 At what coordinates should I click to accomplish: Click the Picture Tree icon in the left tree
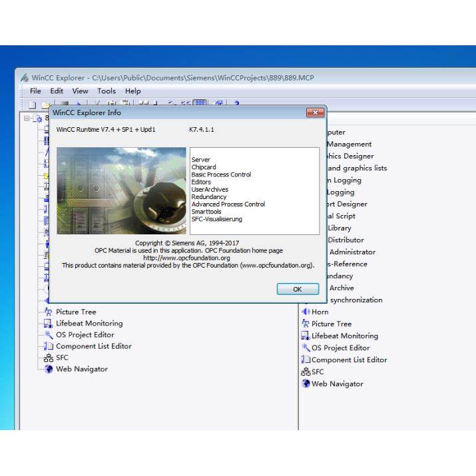coord(49,312)
